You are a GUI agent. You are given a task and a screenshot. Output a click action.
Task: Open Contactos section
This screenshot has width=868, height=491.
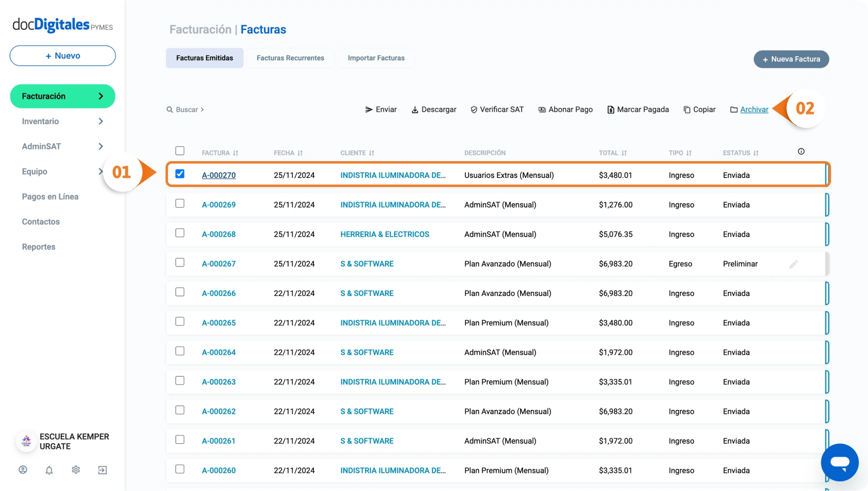tap(41, 222)
